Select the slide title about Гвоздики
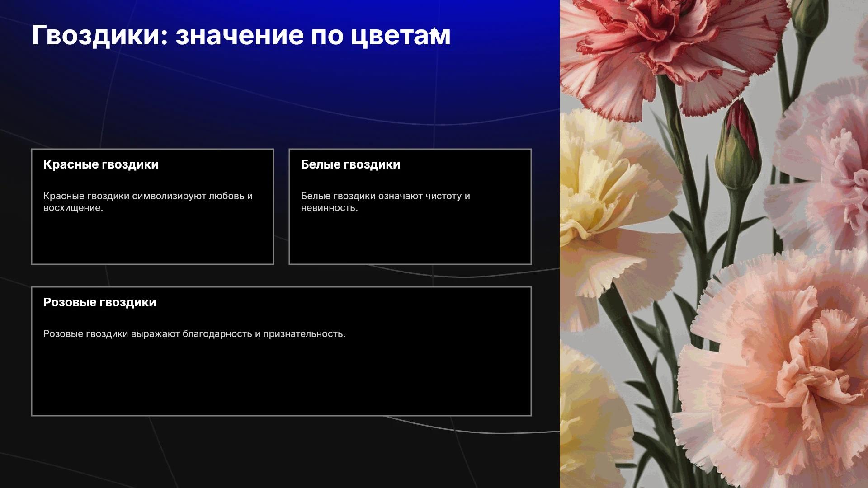This screenshot has width=868, height=488. pos(241,35)
